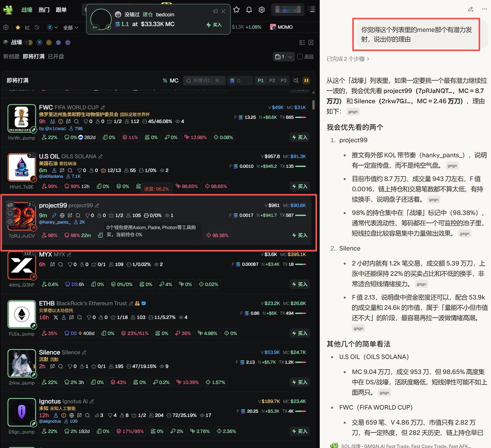Open the edit pencil in the chat panel
The width and height of the screenshot is (491, 448).
471,9
